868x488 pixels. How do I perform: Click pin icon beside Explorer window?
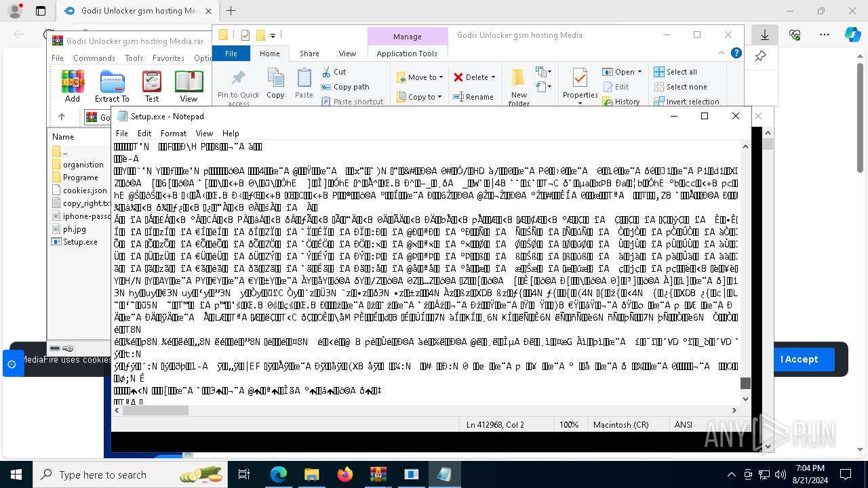tap(760, 56)
